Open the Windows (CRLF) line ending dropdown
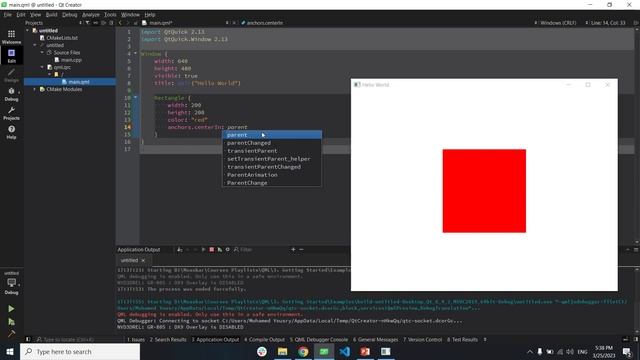This screenshot has width=640, height=360. tap(558, 23)
